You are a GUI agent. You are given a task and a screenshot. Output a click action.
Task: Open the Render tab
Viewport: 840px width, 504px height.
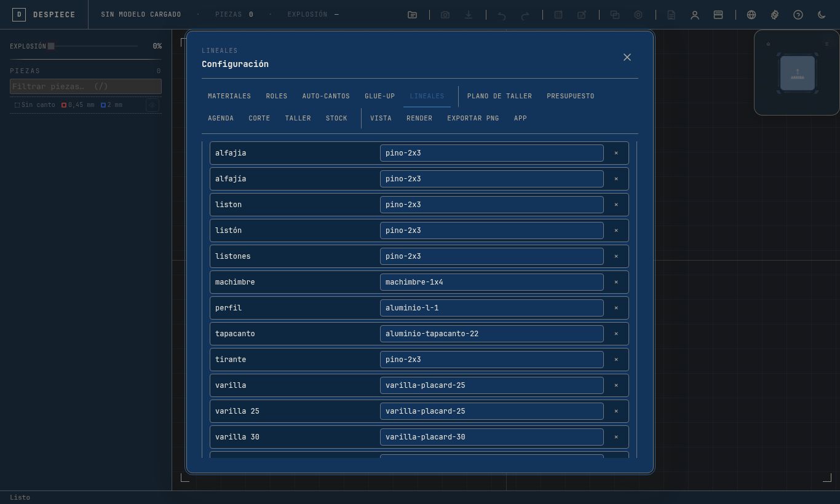pyautogui.click(x=419, y=119)
